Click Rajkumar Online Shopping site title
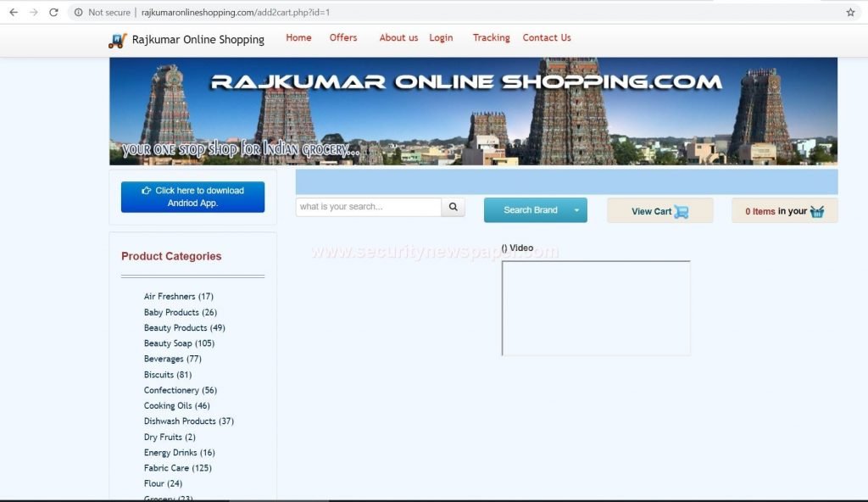The width and height of the screenshot is (868, 502). 198,39
